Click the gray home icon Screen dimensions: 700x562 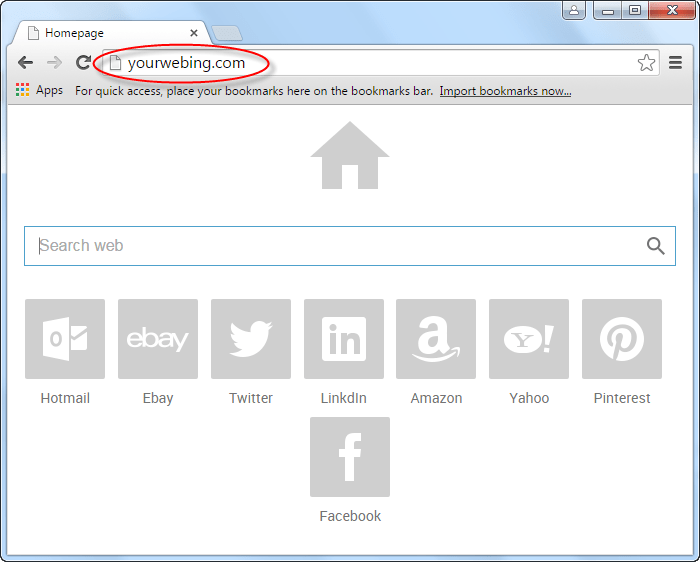point(350,155)
